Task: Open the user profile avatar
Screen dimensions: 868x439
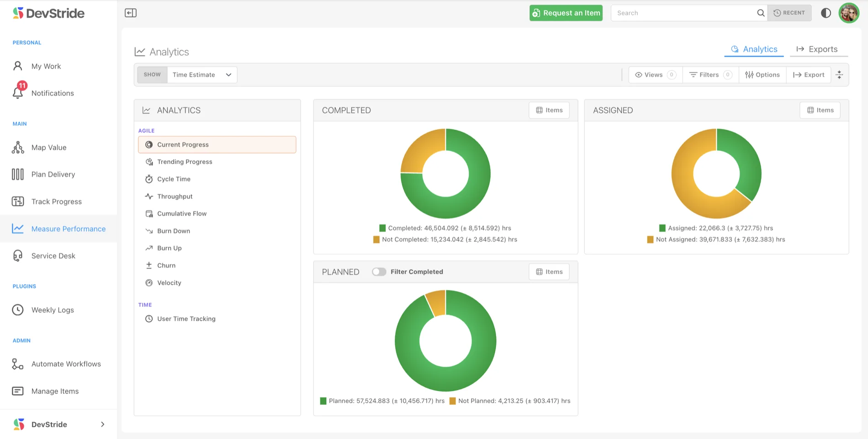Action: [849, 13]
